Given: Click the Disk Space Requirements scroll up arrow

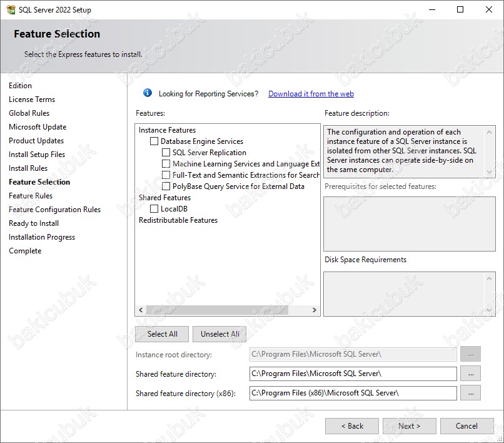Looking at the screenshot, I should tap(489, 278).
